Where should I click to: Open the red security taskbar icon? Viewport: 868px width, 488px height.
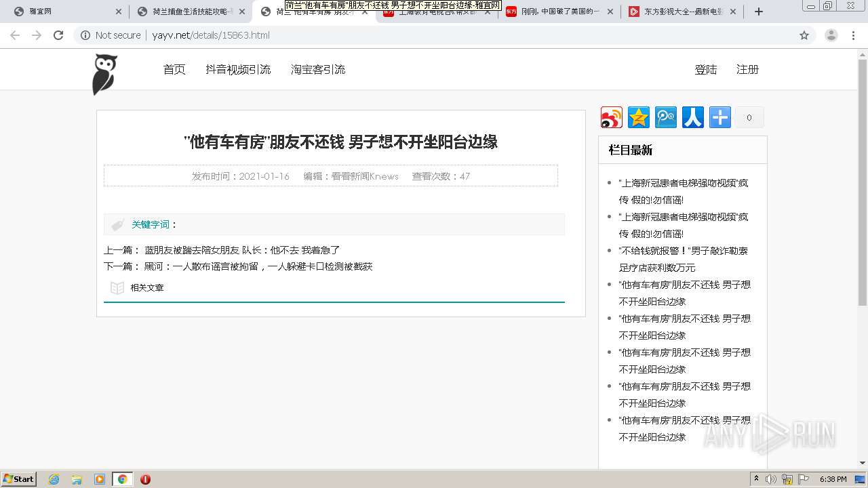coord(145,479)
